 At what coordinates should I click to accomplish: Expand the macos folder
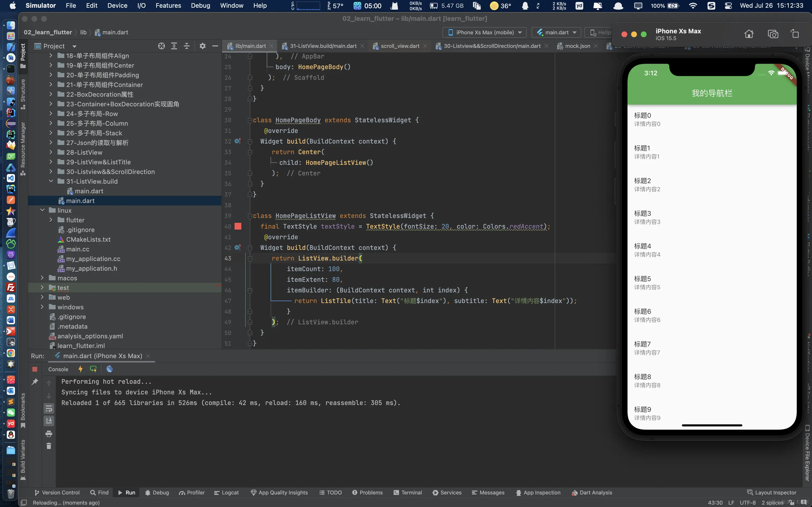coord(42,278)
